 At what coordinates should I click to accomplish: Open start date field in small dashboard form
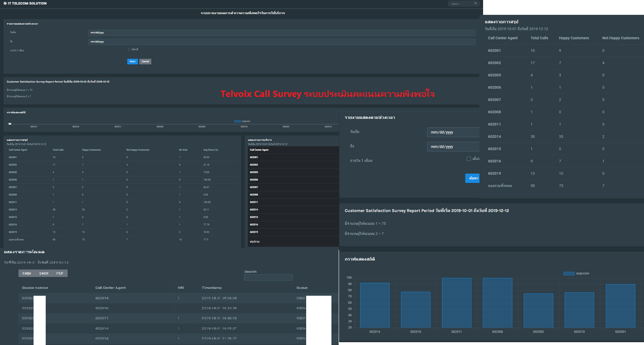click(282, 32)
